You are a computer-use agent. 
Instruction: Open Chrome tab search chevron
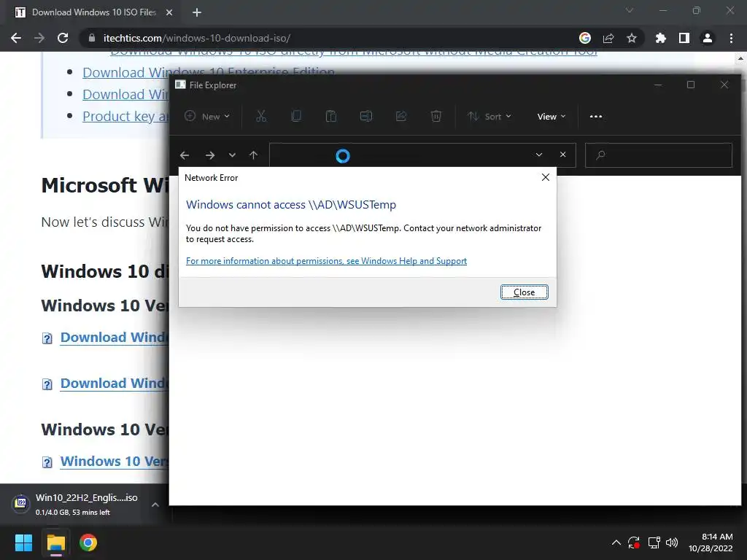coord(630,10)
